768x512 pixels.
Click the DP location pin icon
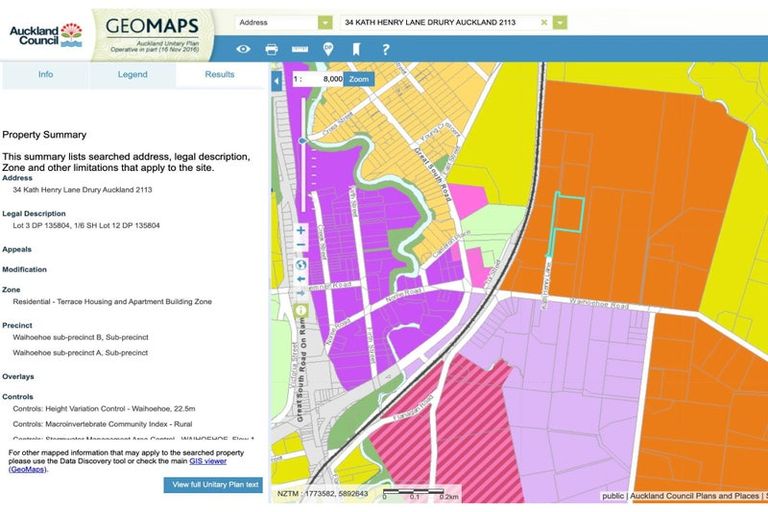pos(328,49)
